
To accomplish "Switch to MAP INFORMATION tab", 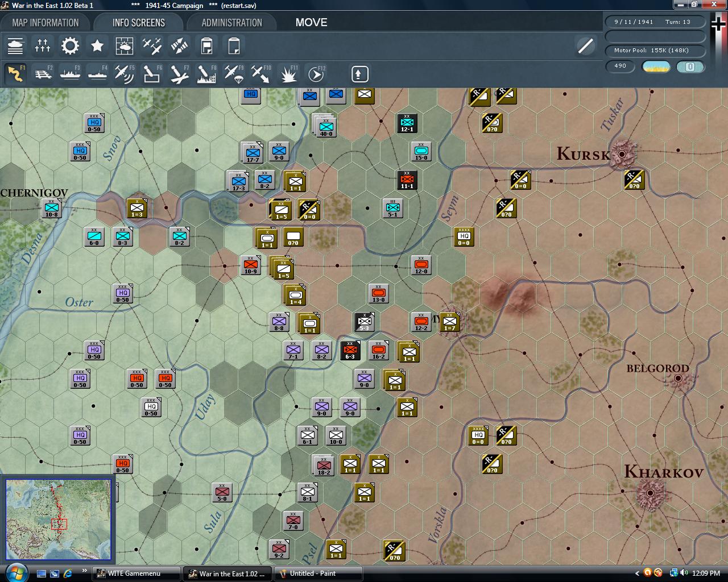I will click(45, 23).
